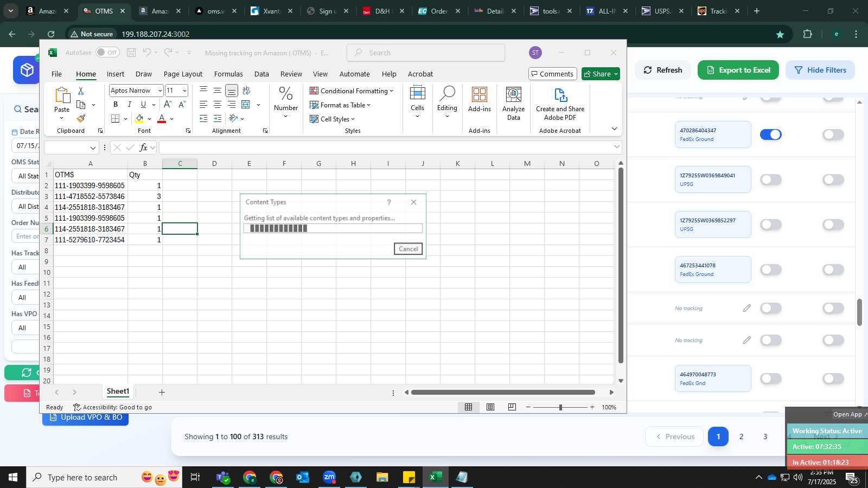Enable first toggle for 1Z79255W0369852297
Viewport: 868px width, 488px height.
click(x=771, y=224)
